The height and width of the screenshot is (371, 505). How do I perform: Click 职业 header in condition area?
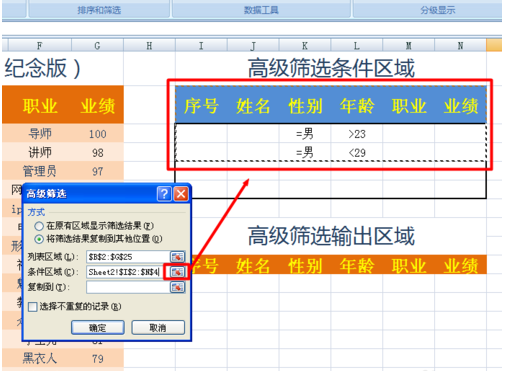coord(409,106)
